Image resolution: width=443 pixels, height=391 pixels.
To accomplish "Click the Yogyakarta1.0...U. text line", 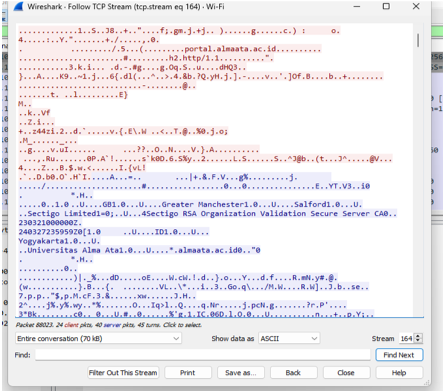I will (59, 241).
